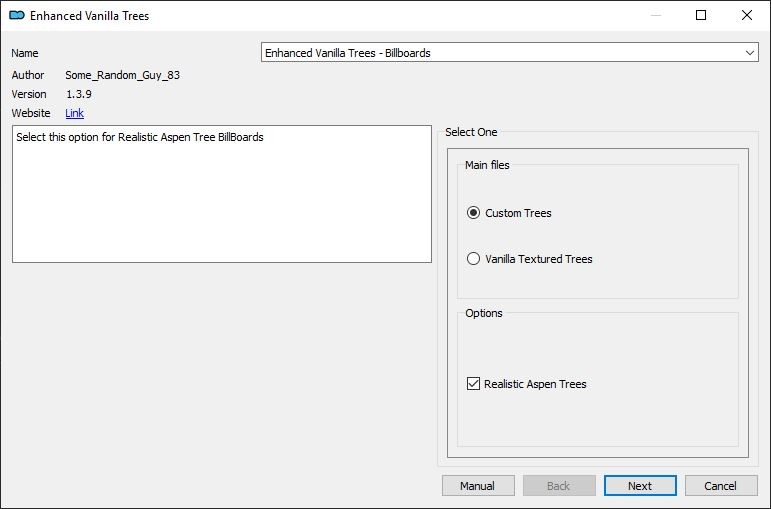
Task: Expand the Name combo box arrow
Action: click(x=750, y=53)
